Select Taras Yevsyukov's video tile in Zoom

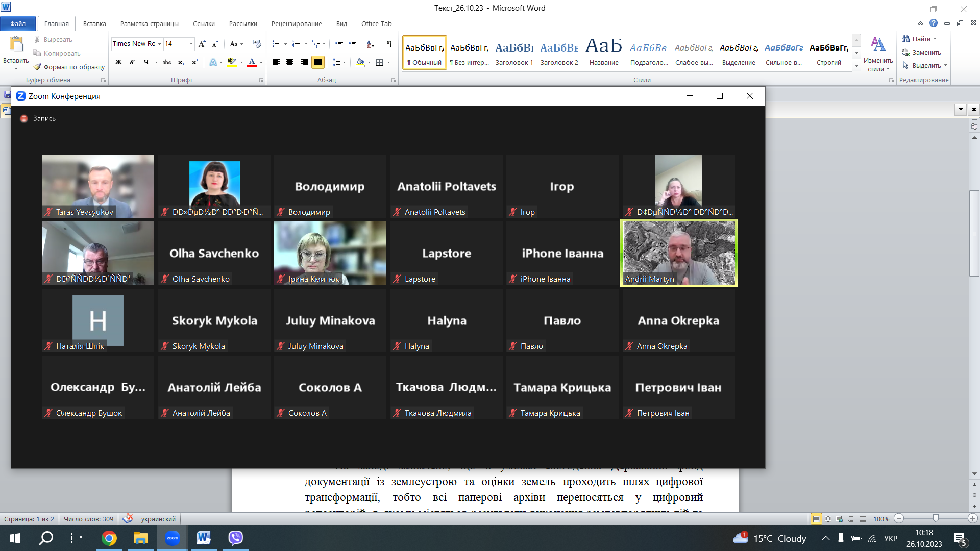(98, 186)
